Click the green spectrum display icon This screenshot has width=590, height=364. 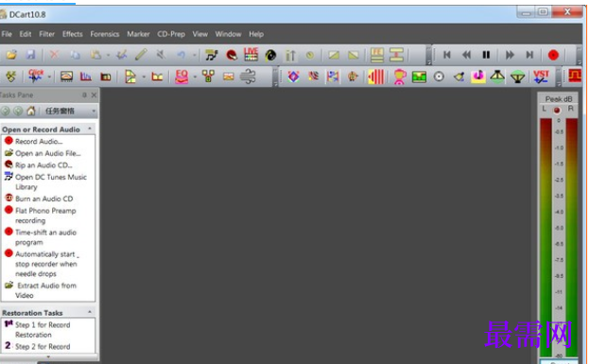[x=419, y=77]
